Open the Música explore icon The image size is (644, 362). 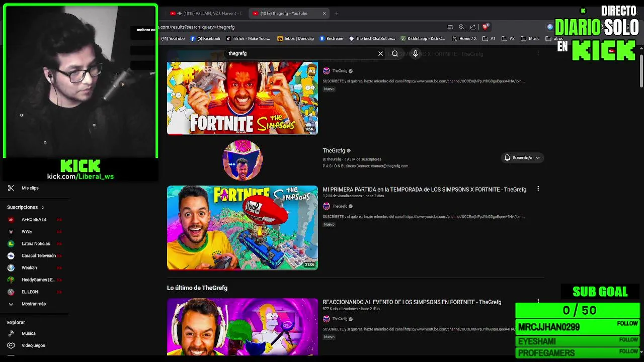11,333
